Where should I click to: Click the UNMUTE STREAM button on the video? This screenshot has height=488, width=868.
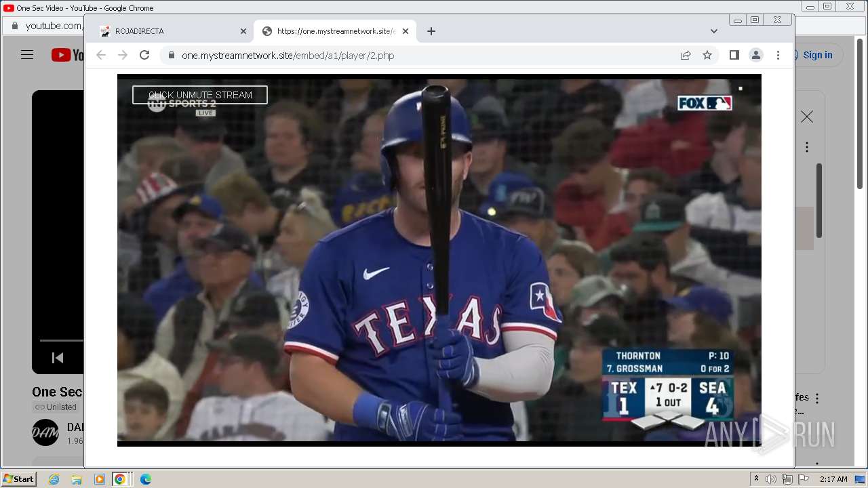point(200,95)
